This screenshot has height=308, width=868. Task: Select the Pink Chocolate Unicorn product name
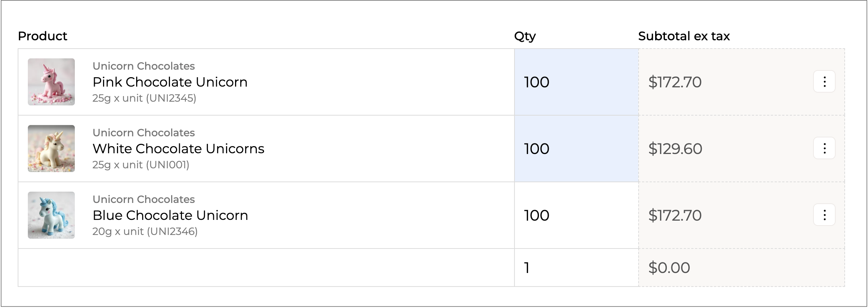[x=170, y=82]
